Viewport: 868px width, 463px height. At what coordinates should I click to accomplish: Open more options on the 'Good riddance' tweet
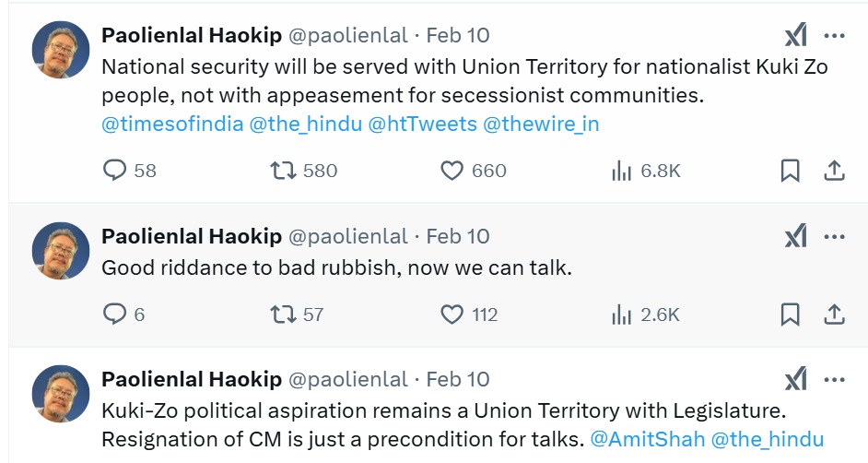pyautogui.click(x=834, y=237)
